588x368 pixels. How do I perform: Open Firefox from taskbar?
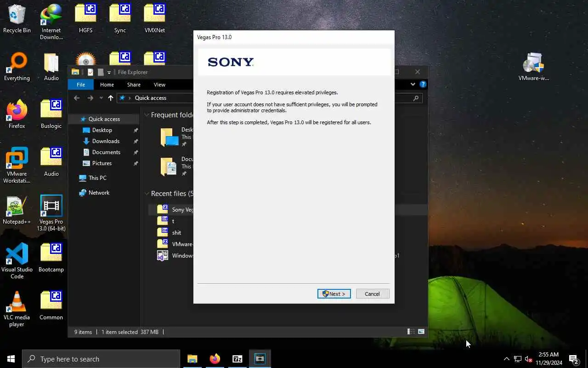(x=215, y=359)
